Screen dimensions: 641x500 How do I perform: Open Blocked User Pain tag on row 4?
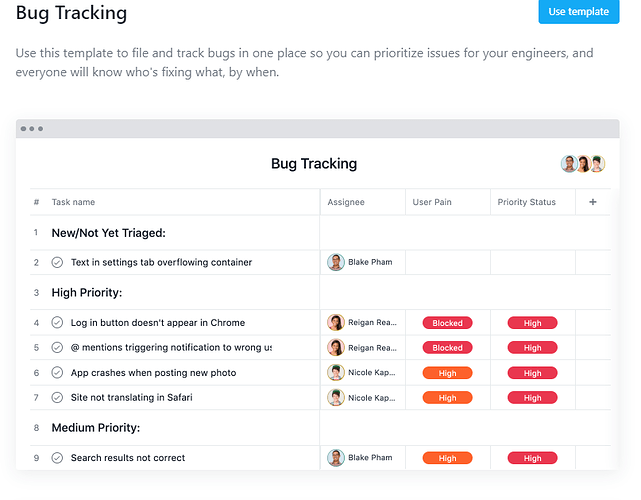447,323
